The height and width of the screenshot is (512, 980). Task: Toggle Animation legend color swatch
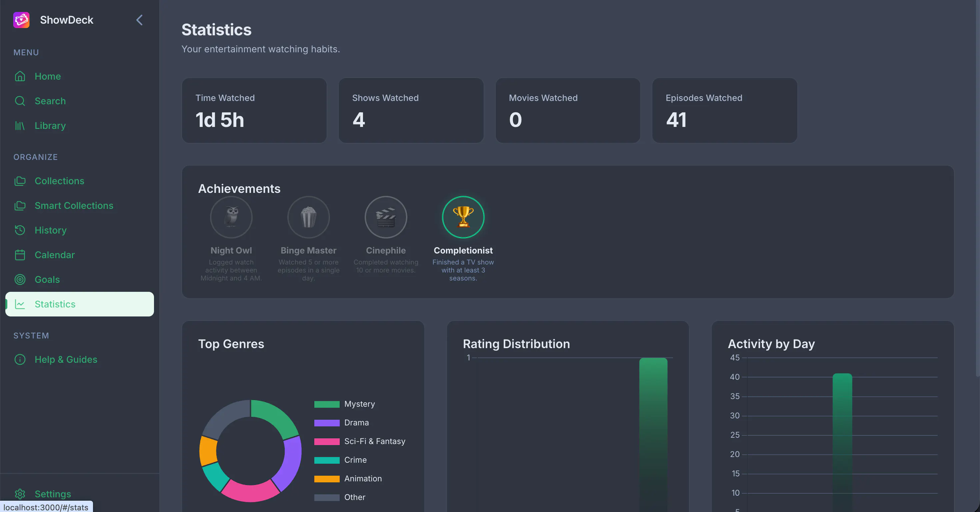(x=327, y=479)
